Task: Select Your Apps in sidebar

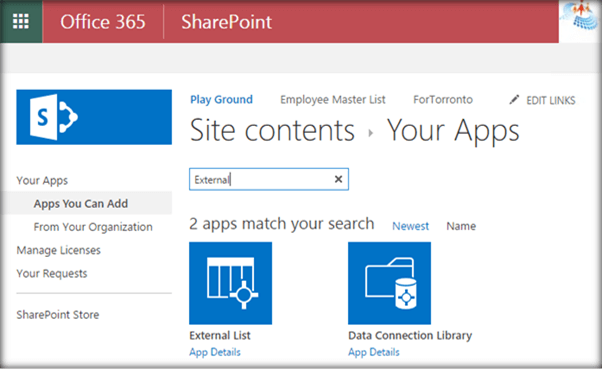Action: tap(42, 180)
